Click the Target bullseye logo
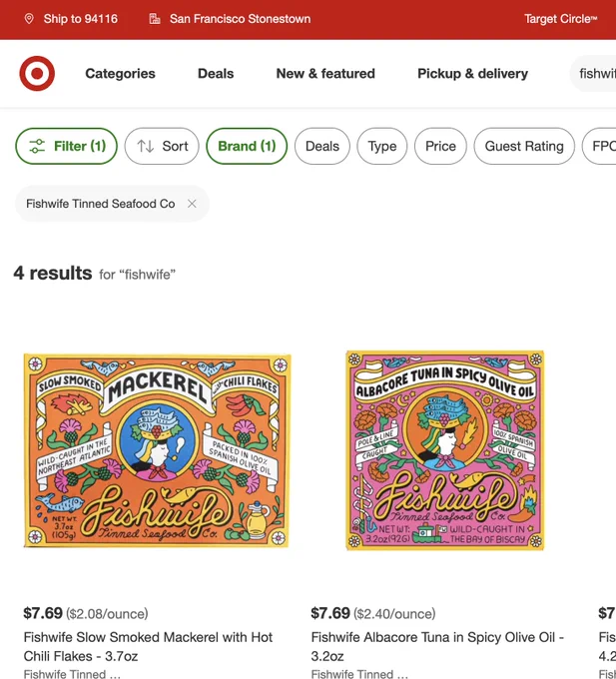This screenshot has height=679, width=616. pyautogui.click(x=37, y=73)
